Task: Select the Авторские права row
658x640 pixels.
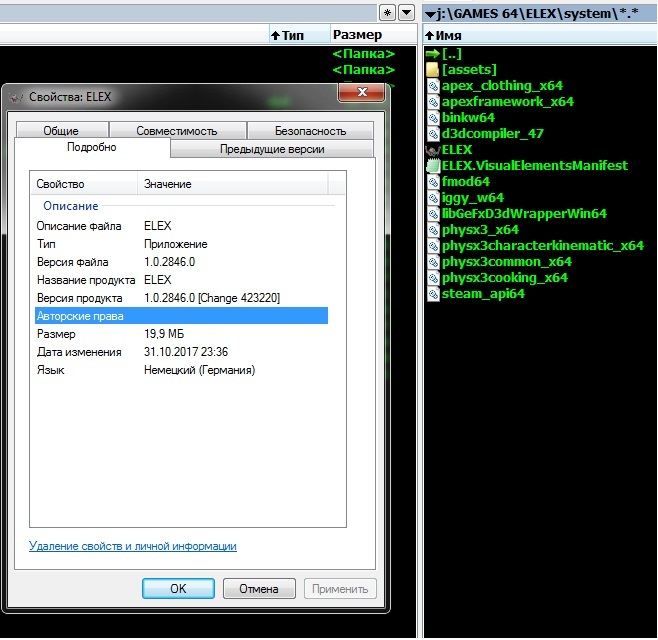Action: pos(181,316)
